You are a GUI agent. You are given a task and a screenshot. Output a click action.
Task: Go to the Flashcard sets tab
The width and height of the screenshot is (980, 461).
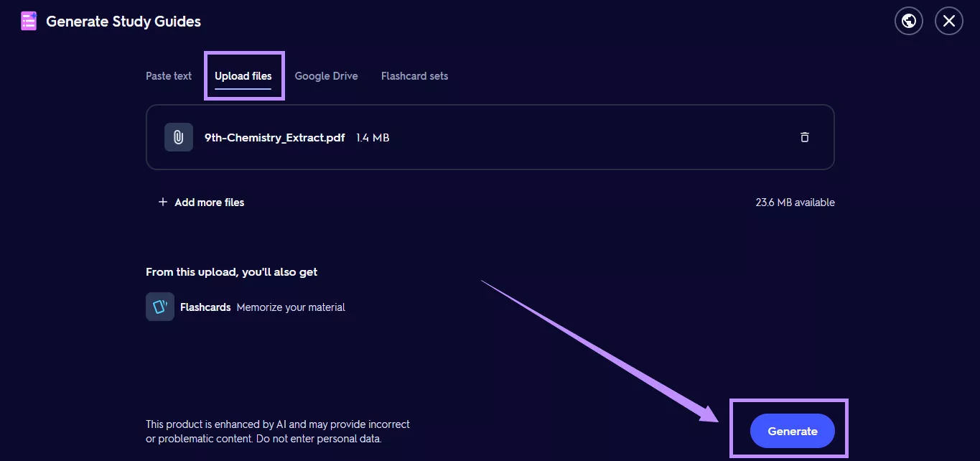point(414,76)
